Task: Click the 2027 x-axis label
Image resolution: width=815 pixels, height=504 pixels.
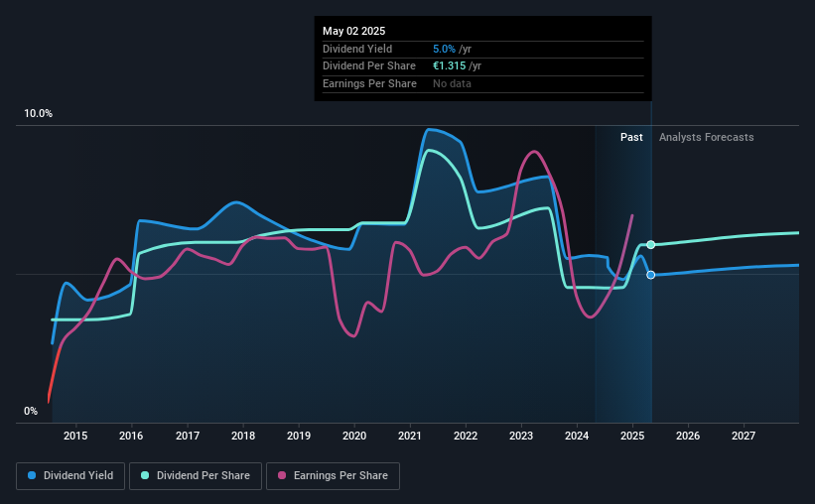Action: click(744, 436)
